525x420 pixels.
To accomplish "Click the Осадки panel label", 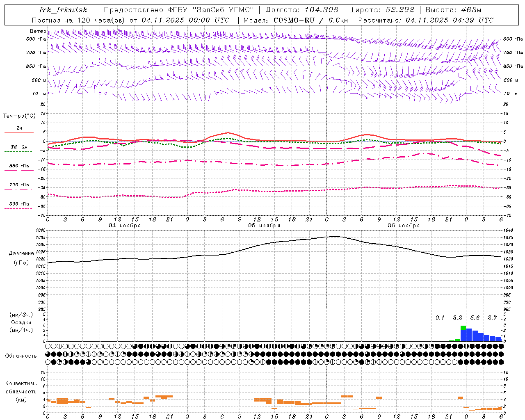I will 21,323.
